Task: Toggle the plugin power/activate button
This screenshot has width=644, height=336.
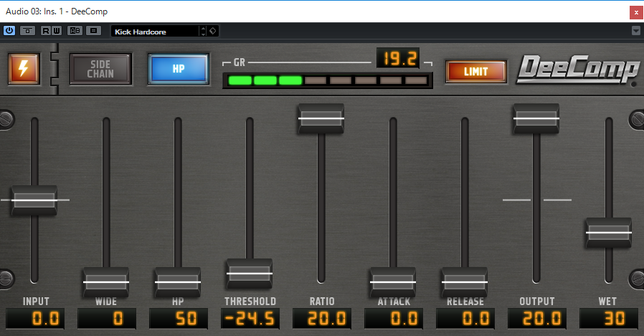Action: pos(9,31)
